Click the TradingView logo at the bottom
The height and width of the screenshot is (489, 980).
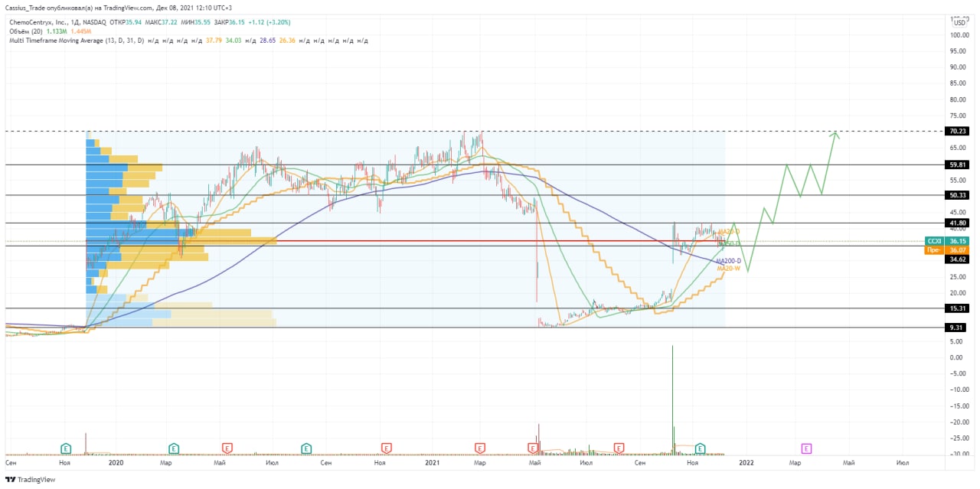pos(29,480)
